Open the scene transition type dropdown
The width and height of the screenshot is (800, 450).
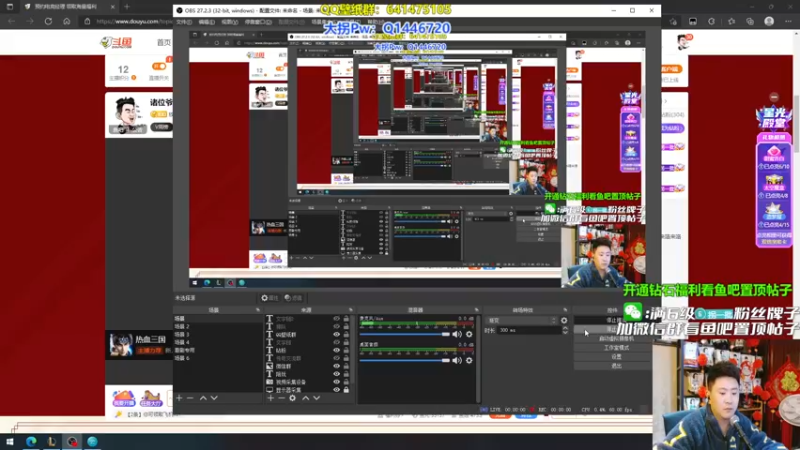pos(522,320)
